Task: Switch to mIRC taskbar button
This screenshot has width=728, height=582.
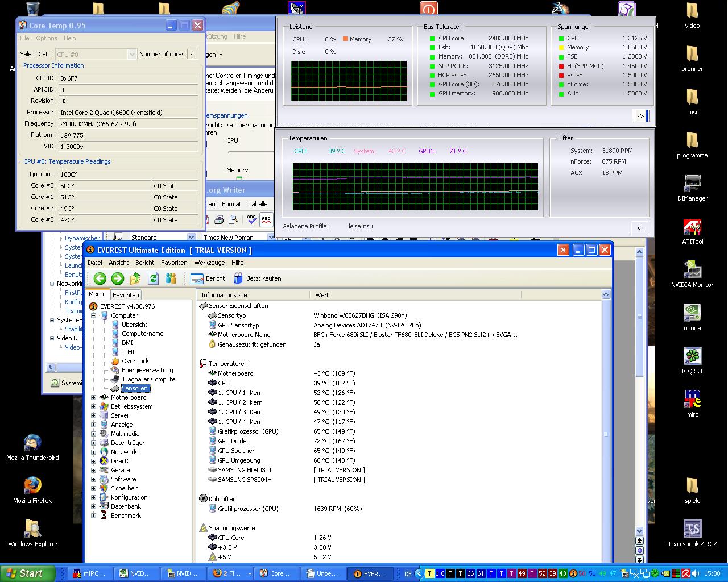Action: [90, 573]
